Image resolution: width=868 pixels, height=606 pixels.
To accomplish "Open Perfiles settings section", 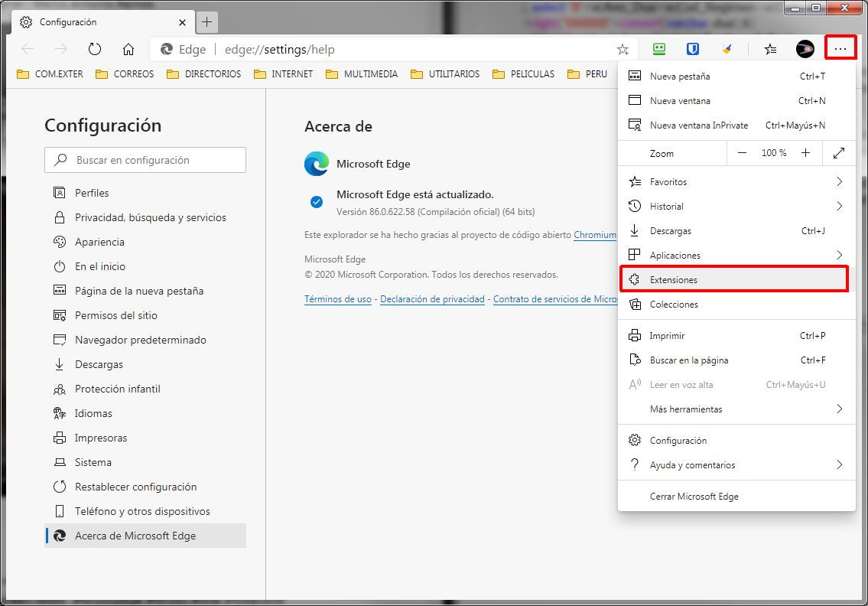I will [145, 193].
